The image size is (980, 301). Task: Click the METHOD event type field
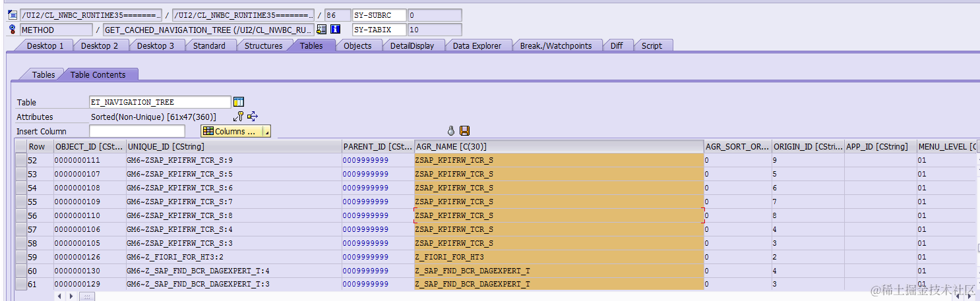[56, 30]
